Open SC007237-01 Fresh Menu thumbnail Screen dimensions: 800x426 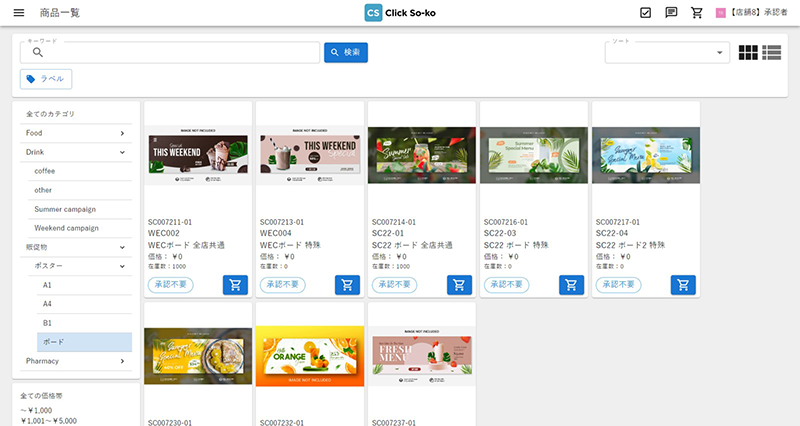click(422, 356)
